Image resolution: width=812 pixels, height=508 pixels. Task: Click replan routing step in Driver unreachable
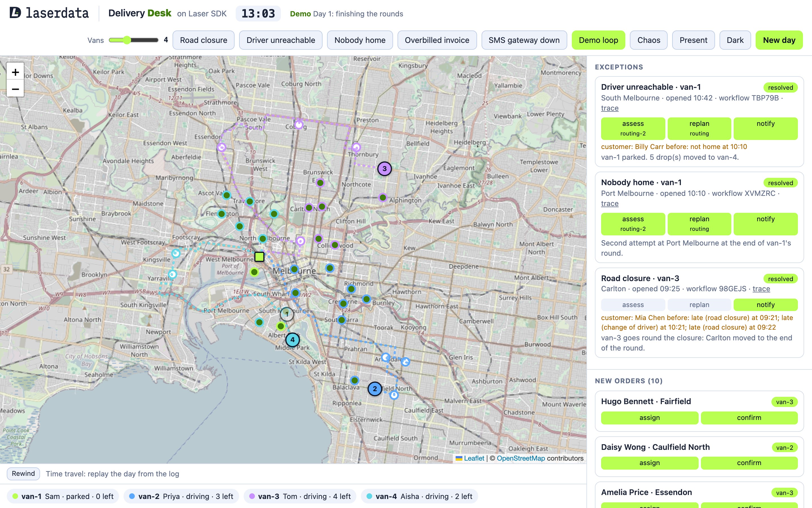click(699, 128)
